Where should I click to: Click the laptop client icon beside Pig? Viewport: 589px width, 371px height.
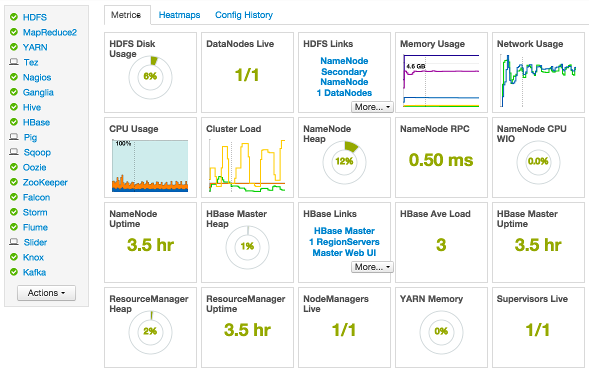point(14,137)
